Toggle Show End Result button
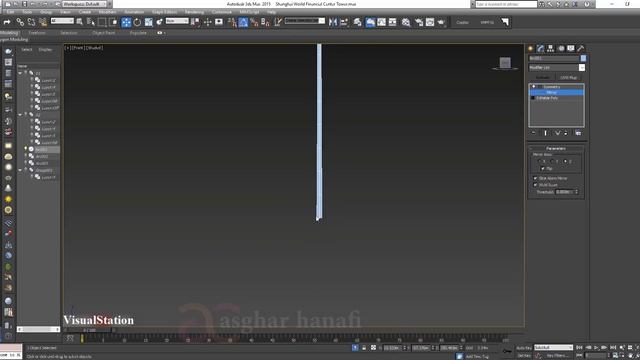This screenshot has width=640, height=360. (x=546, y=133)
